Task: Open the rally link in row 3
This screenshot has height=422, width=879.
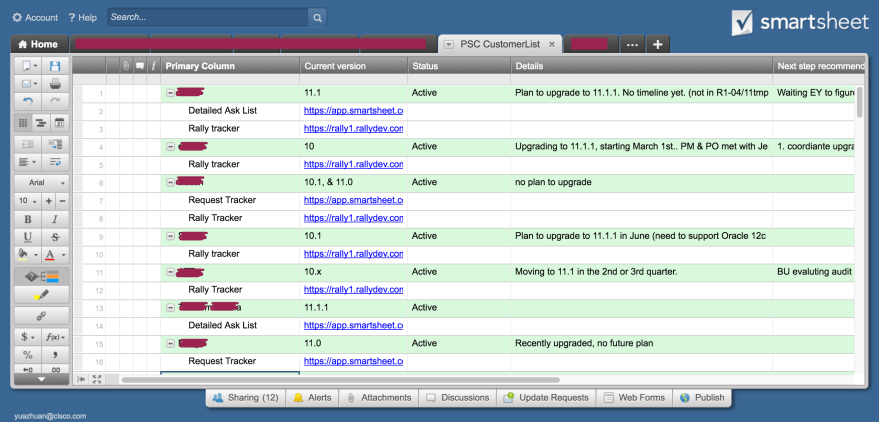Action: coord(353,129)
